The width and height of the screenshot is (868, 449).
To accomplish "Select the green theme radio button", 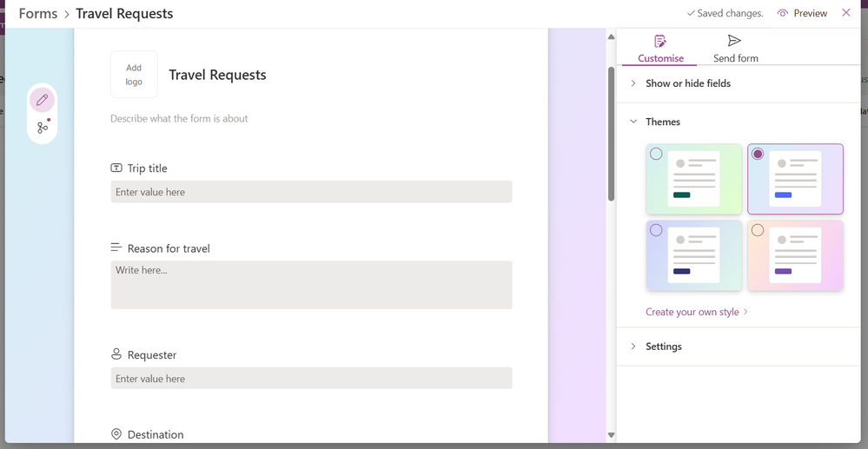I will tap(656, 154).
